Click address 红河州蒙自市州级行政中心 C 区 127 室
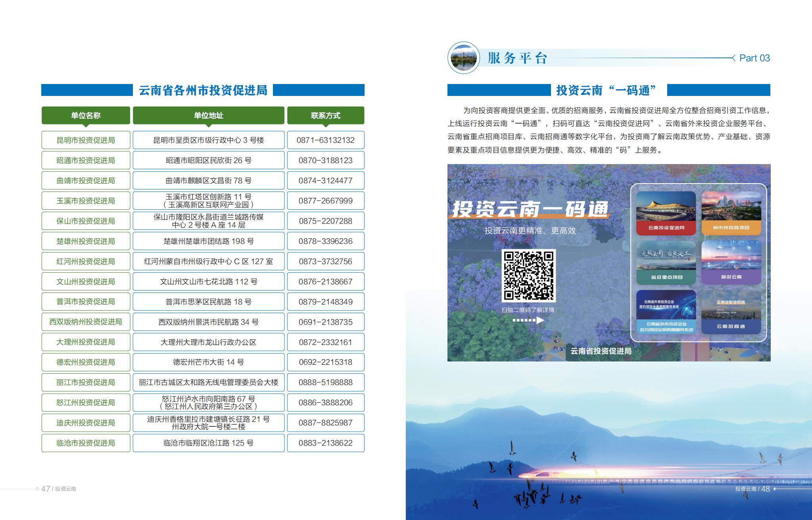Viewport: 812px width, 520px height. click(209, 262)
